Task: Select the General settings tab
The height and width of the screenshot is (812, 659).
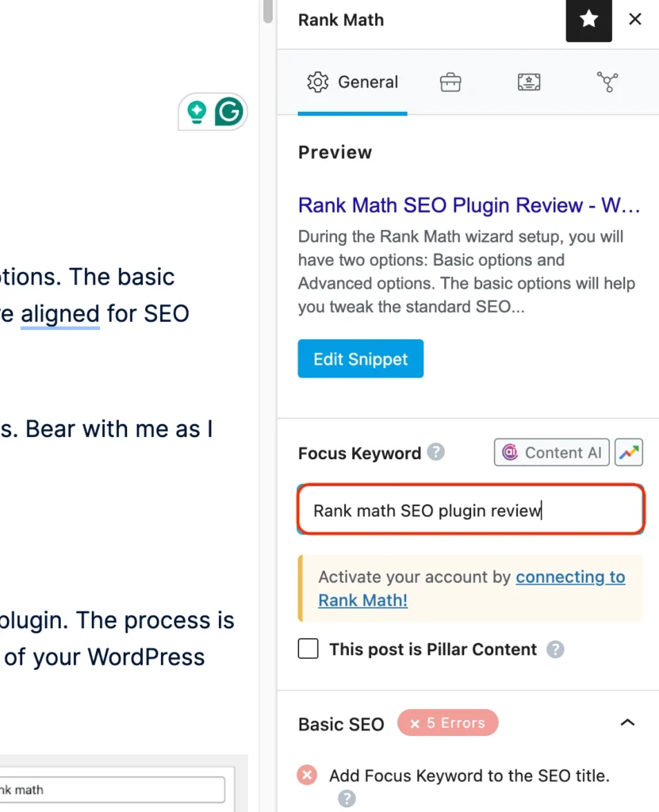Action: coord(352,82)
